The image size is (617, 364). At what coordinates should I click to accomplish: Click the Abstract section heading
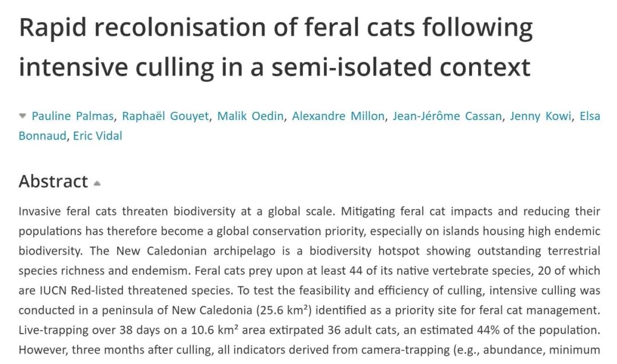tap(53, 181)
